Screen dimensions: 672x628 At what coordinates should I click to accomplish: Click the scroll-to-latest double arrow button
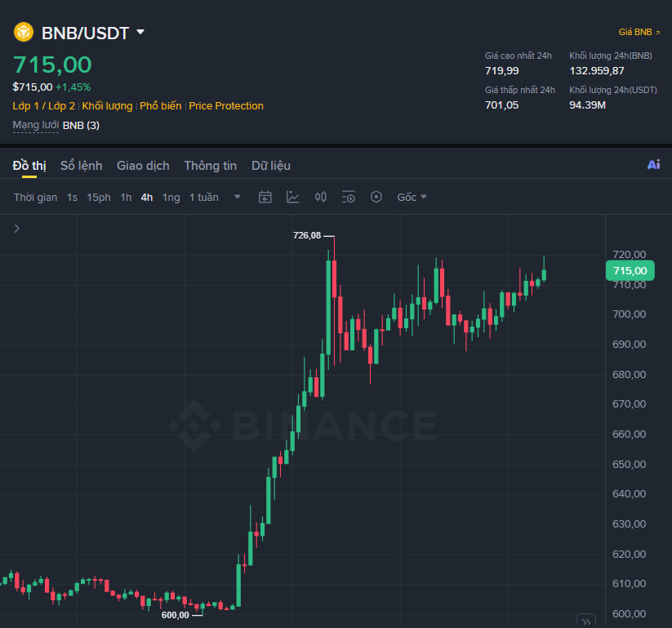586,621
